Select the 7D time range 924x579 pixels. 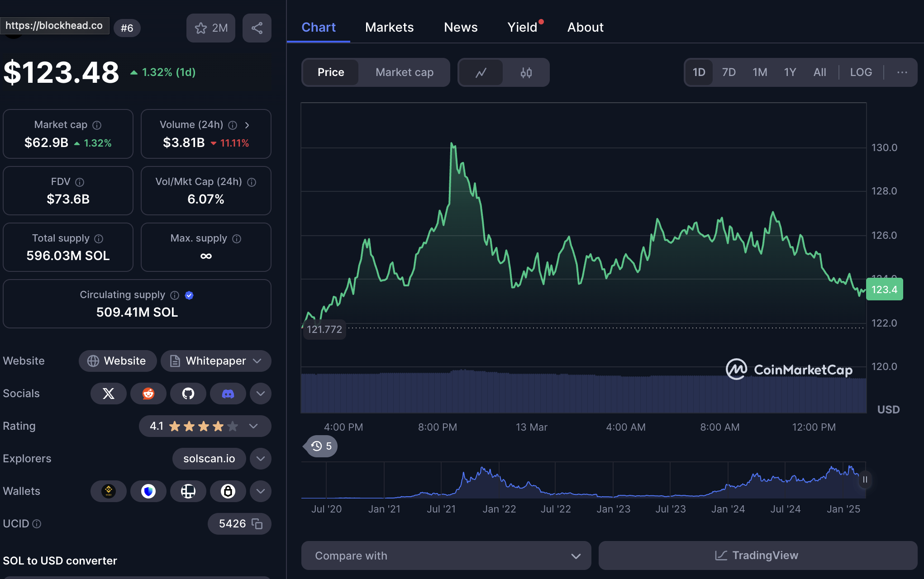pyautogui.click(x=729, y=72)
